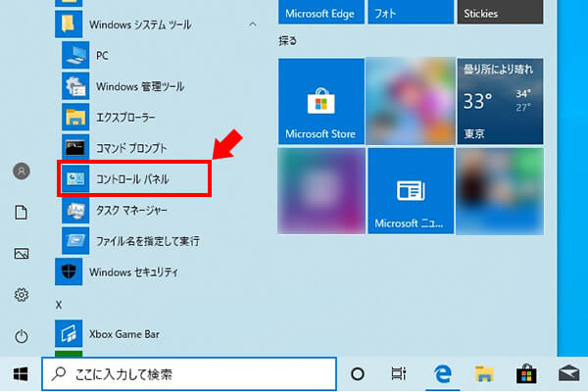
Task: Open Task View on the taskbar
Action: tap(398, 374)
